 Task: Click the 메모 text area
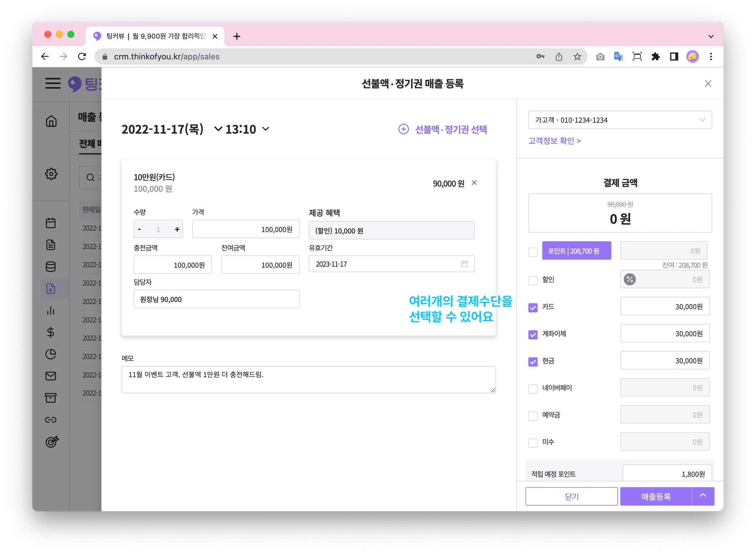pos(308,380)
